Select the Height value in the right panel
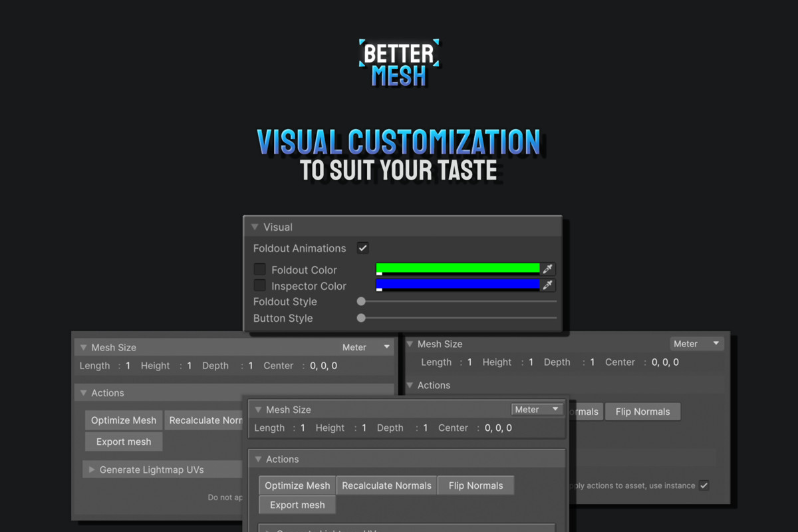798x532 pixels. click(x=531, y=362)
